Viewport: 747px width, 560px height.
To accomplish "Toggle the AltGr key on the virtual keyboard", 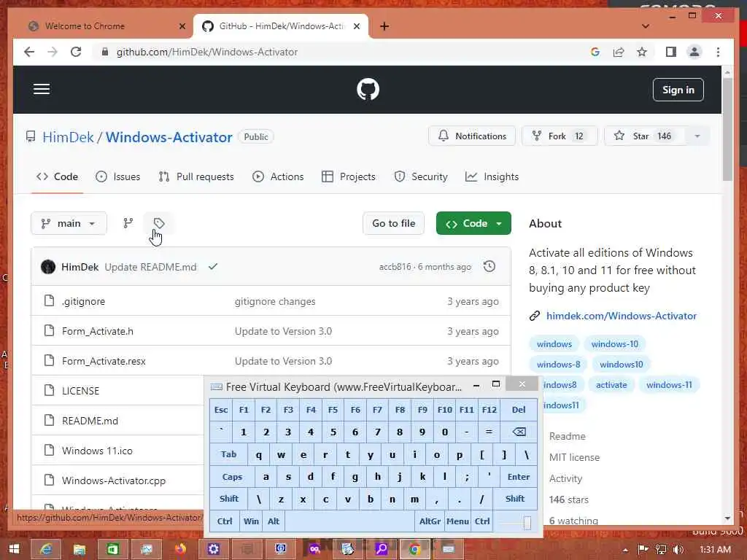I will point(430,521).
